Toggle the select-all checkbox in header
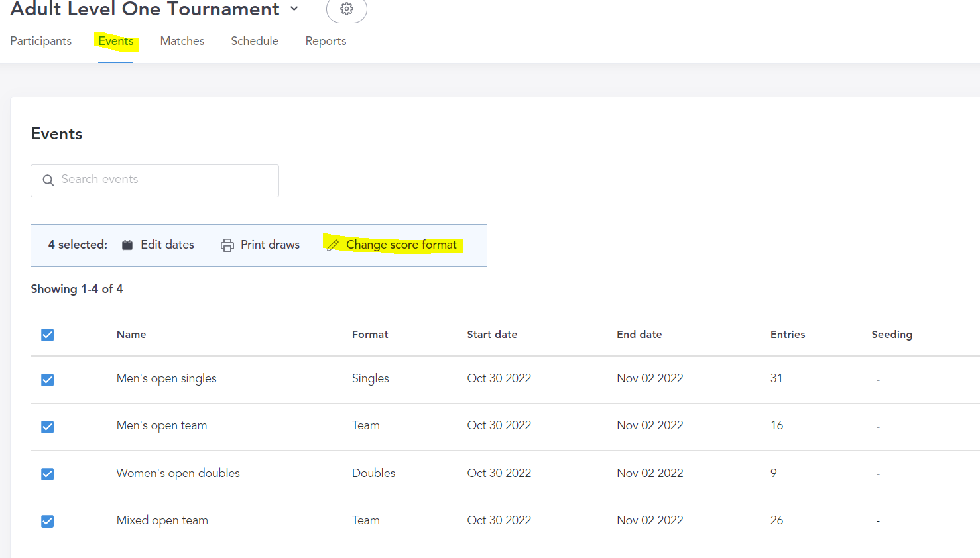 pos(48,335)
